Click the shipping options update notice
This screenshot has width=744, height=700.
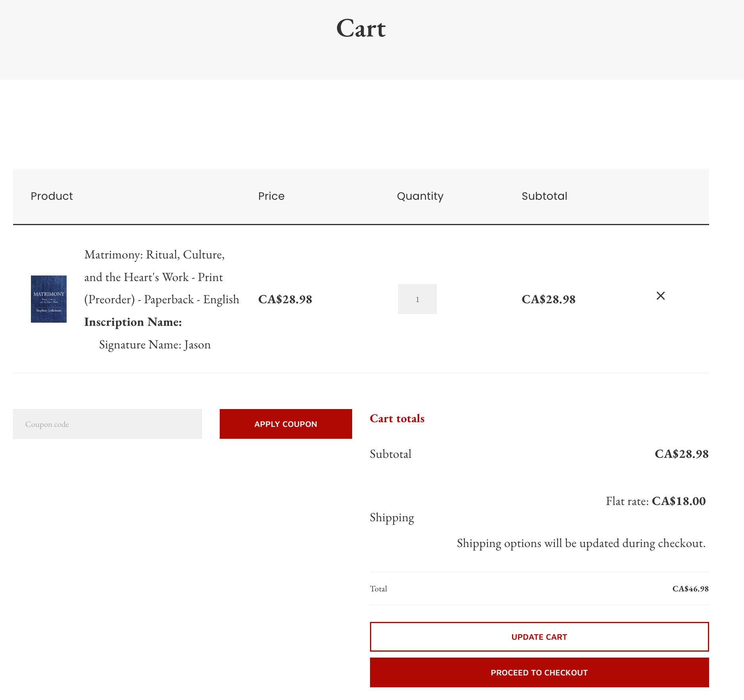(581, 543)
